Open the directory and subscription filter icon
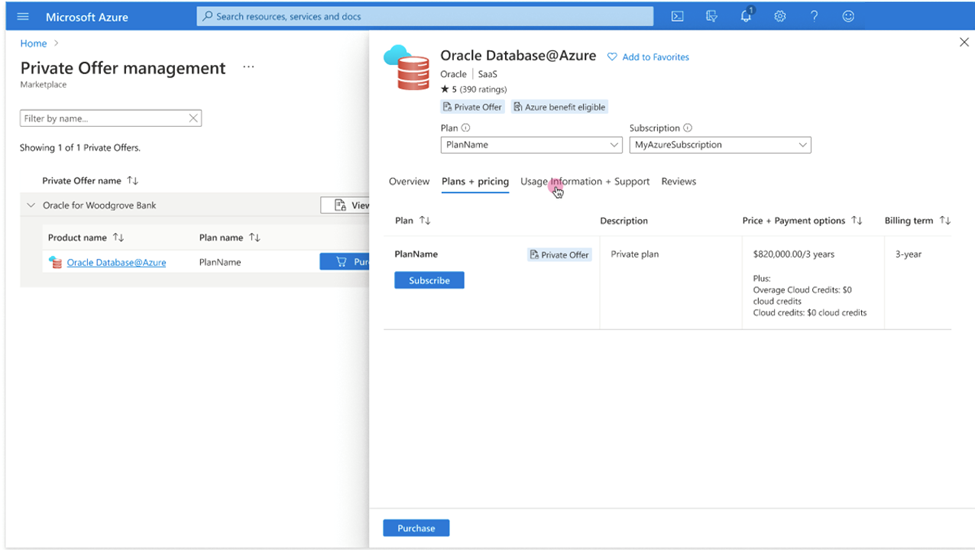Screen dimensions: 975x550 (x=711, y=17)
